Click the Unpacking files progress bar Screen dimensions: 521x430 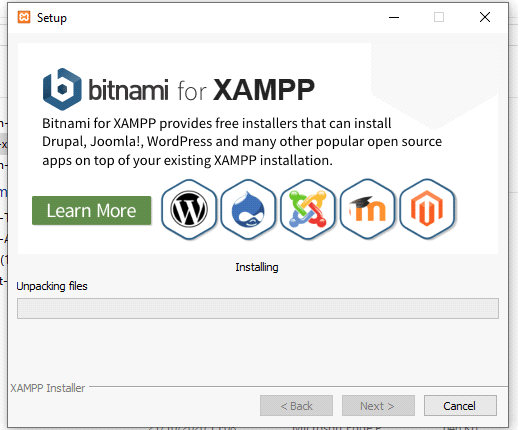258,308
